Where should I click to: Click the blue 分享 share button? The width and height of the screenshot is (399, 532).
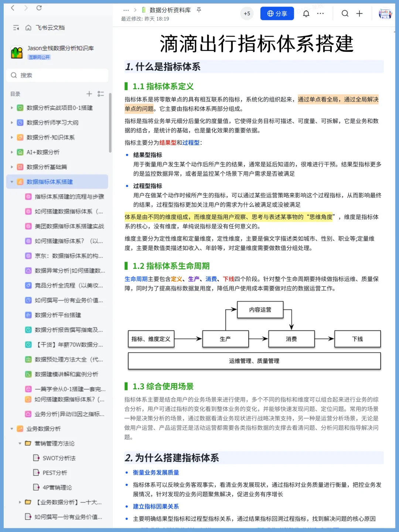[277, 13]
